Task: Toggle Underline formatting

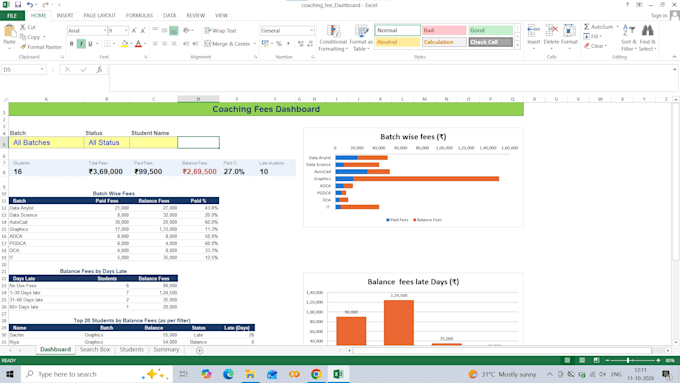Action: [90, 44]
